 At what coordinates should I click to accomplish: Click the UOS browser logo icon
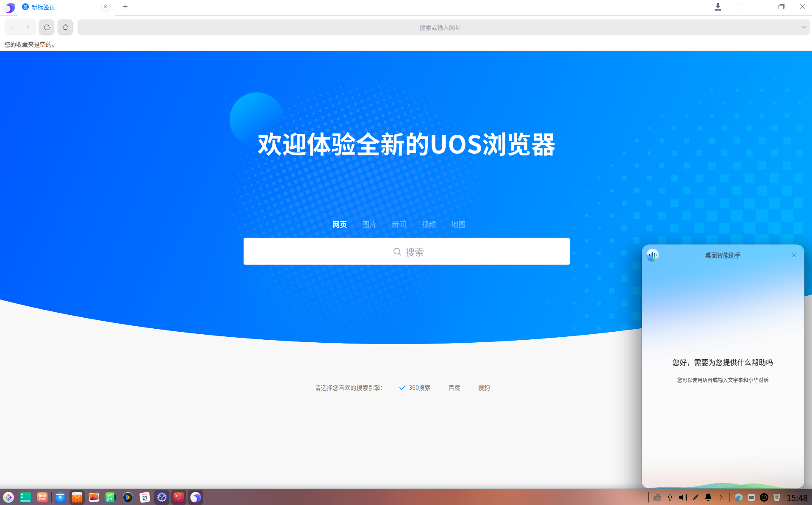(x=9, y=7)
